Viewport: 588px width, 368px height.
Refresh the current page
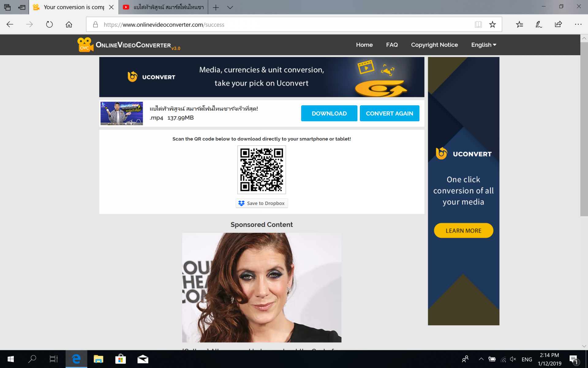point(49,25)
